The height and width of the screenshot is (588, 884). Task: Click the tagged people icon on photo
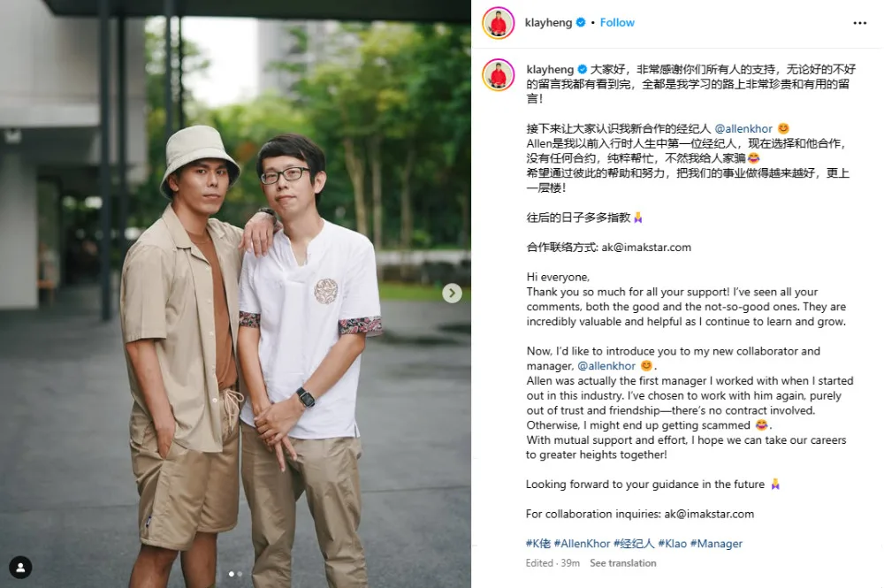pos(20,568)
